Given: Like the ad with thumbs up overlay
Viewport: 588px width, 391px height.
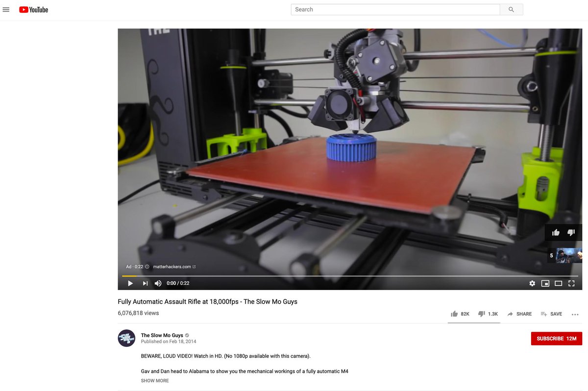Looking at the screenshot, I should [x=556, y=233].
